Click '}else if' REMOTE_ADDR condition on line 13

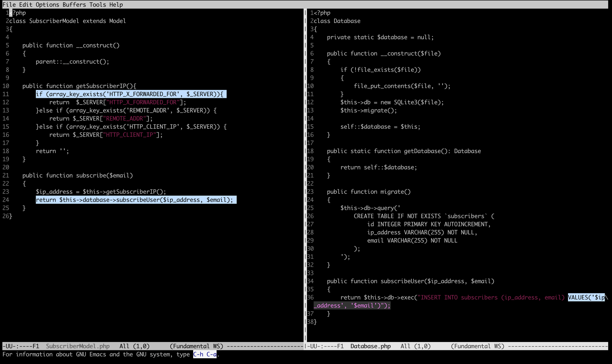(126, 111)
